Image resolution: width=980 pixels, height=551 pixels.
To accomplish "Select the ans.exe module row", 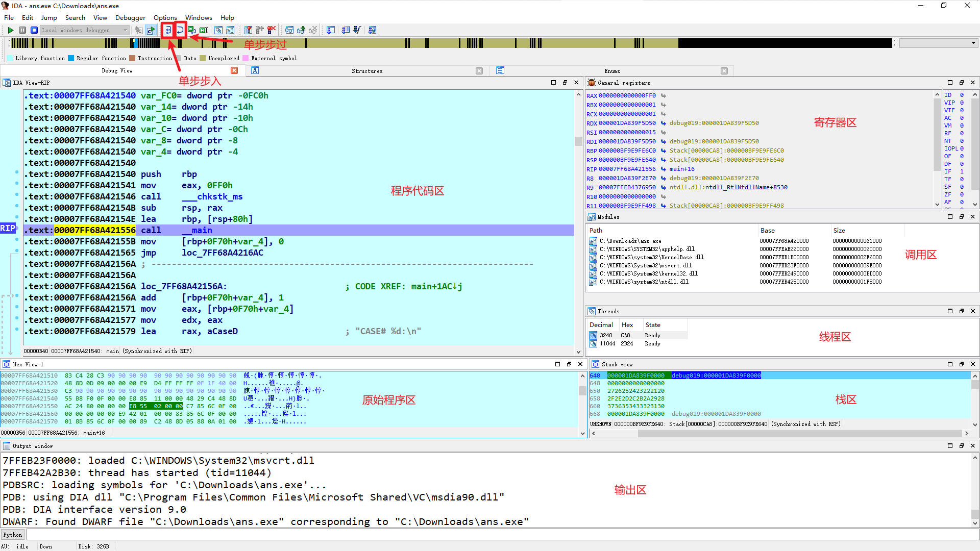I will tap(630, 241).
